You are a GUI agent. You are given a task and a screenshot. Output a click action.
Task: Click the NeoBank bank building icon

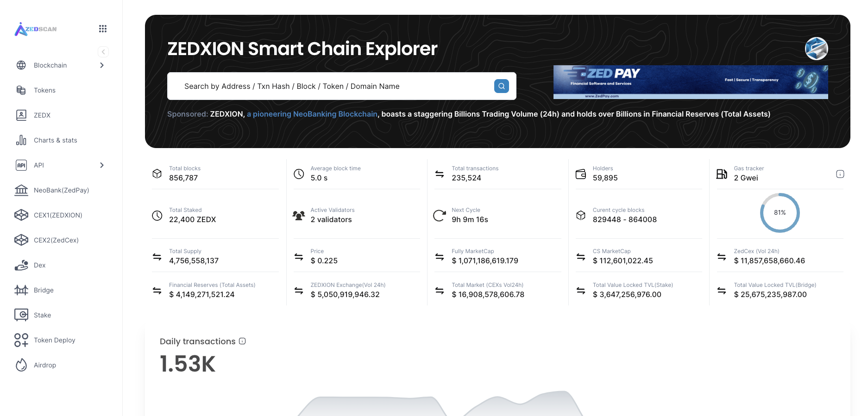click(21, 190)
